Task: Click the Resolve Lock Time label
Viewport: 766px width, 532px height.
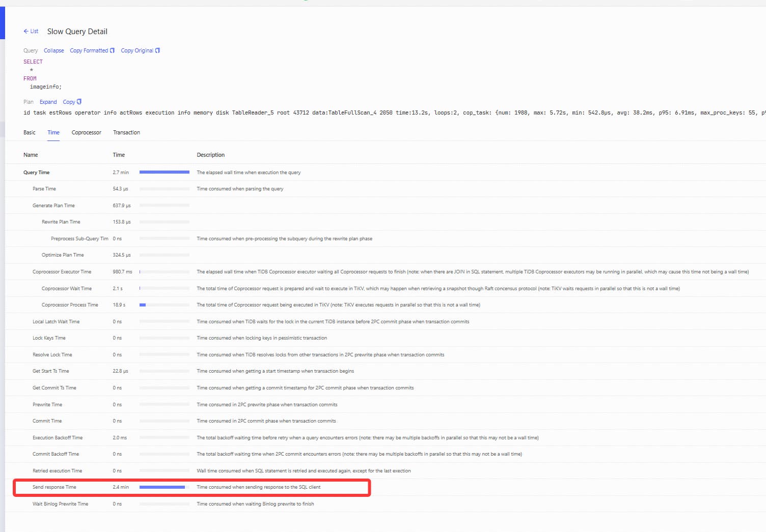Action: 52,355
